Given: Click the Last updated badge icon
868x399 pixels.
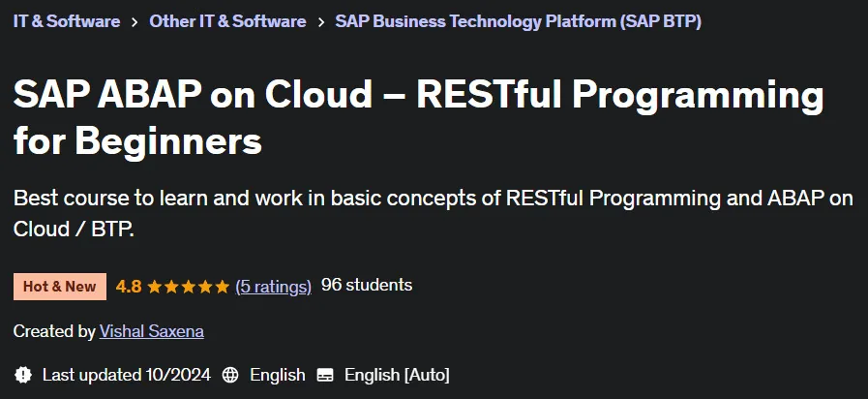Looking at the screenshot, I should [22, 375].
